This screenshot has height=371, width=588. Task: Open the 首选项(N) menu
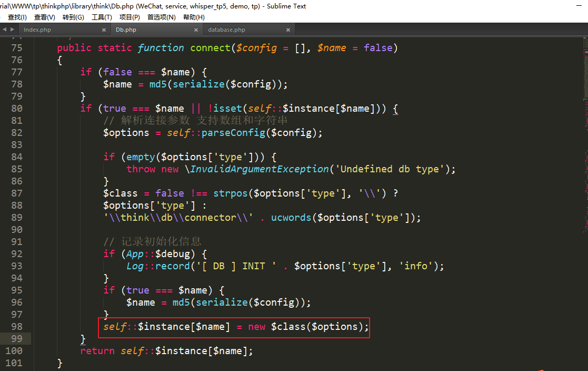161,17
